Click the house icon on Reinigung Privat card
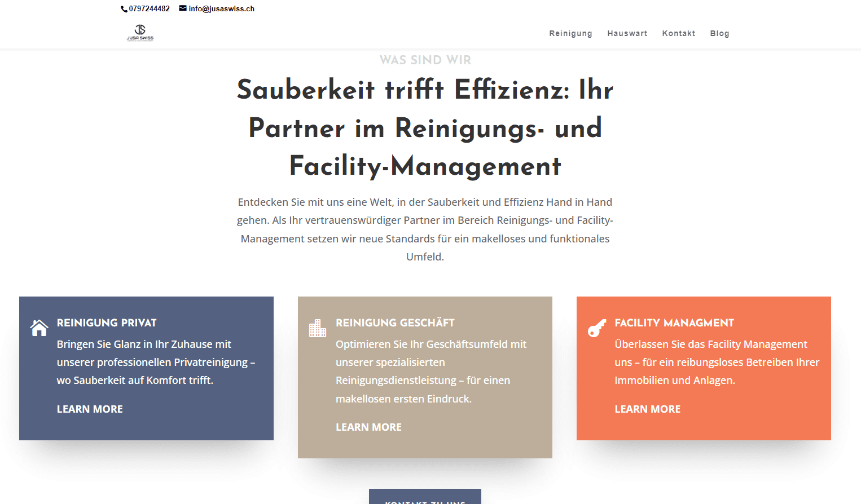 39,328
